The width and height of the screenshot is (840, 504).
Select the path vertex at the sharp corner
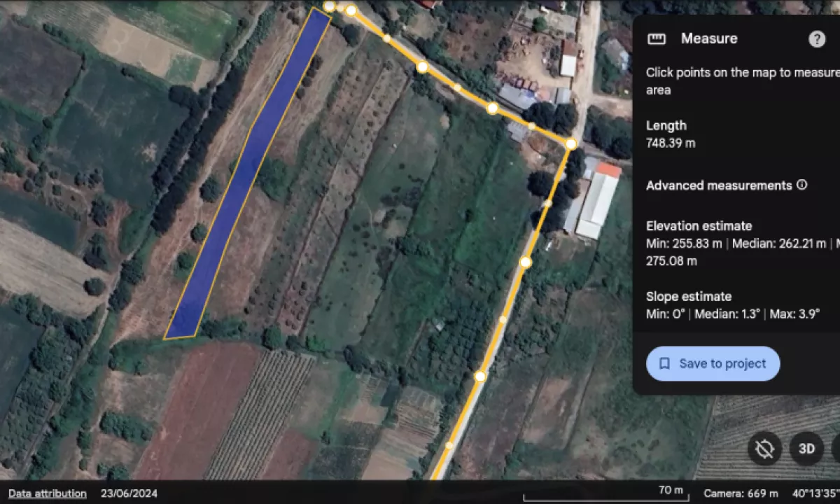coord(571,143)
